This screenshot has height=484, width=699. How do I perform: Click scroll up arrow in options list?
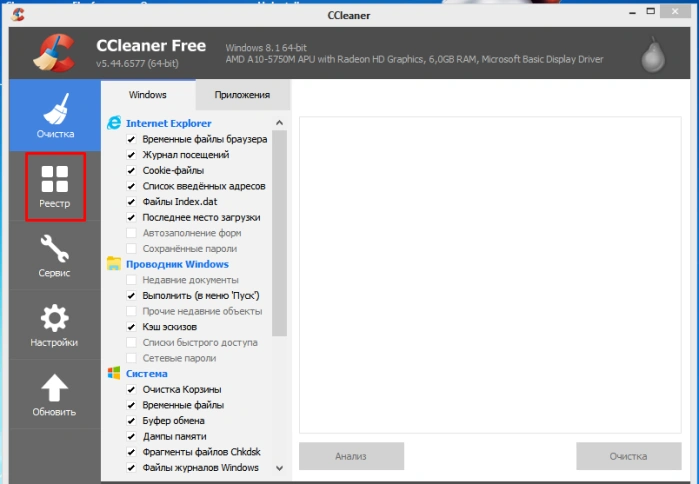point(280,123)
